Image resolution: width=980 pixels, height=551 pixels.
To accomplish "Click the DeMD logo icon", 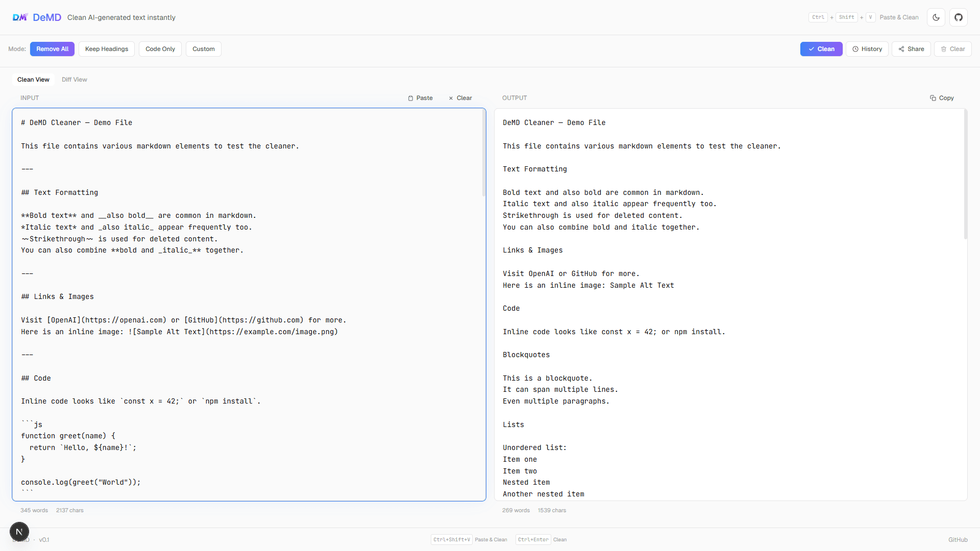I will (x=20, y=17).
